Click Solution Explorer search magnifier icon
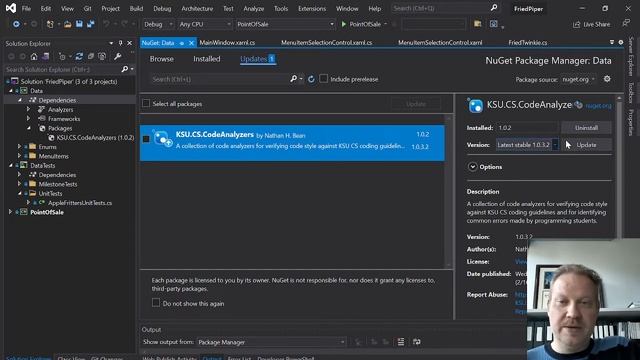 click(125, 69)
